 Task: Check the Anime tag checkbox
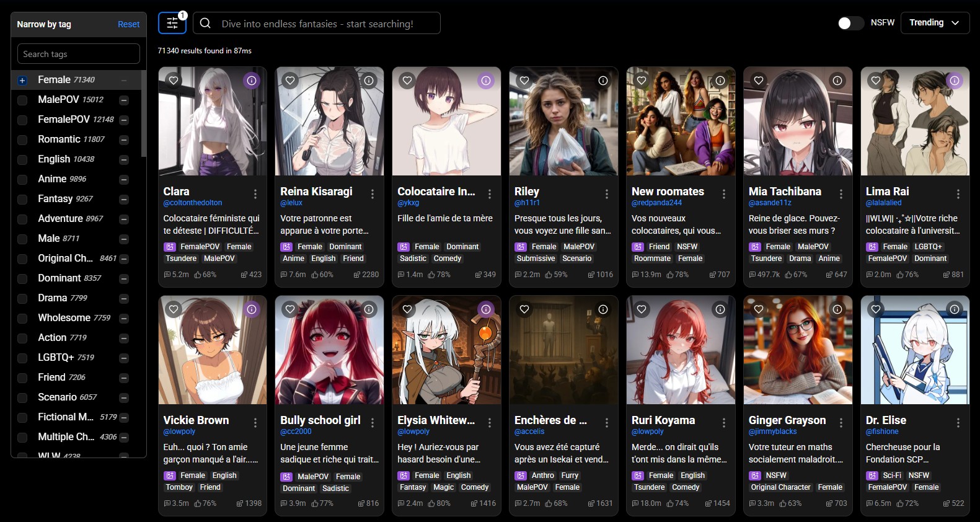click(22, 179)
